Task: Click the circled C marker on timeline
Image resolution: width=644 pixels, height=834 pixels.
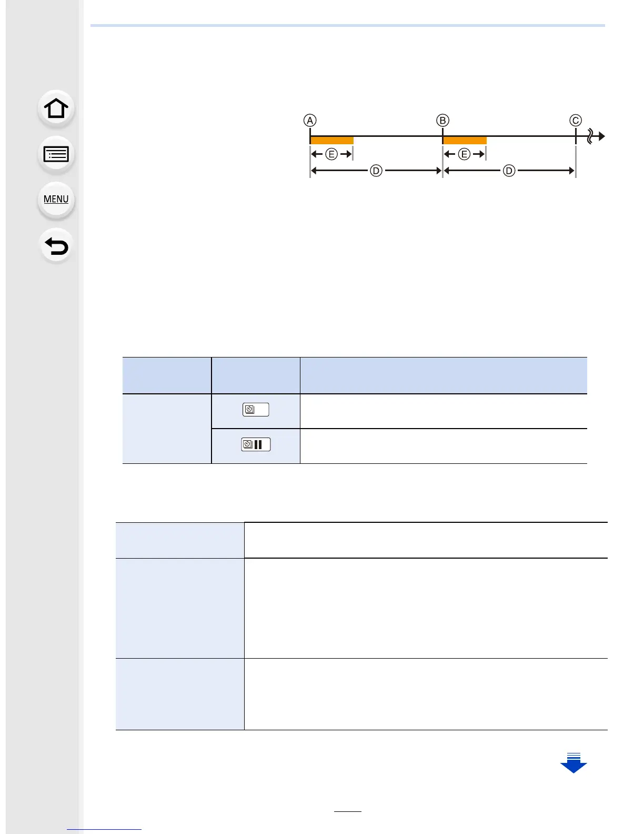Action: click(576, 121)
